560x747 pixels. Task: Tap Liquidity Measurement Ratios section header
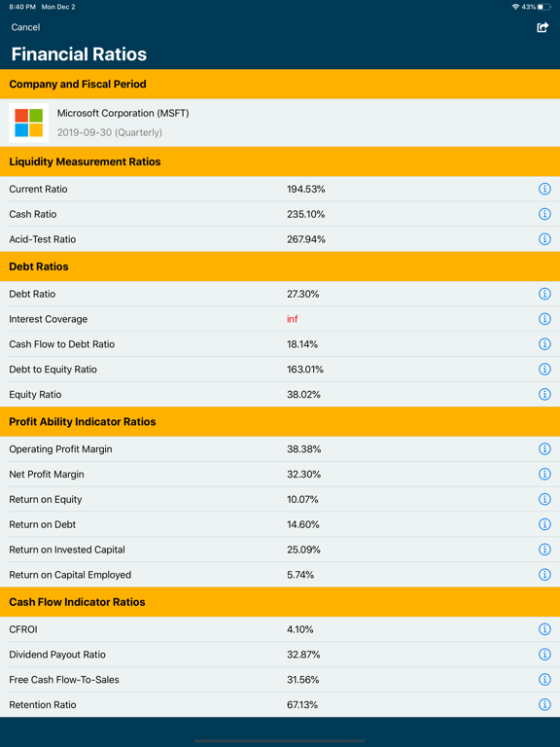tap(280, 161)
